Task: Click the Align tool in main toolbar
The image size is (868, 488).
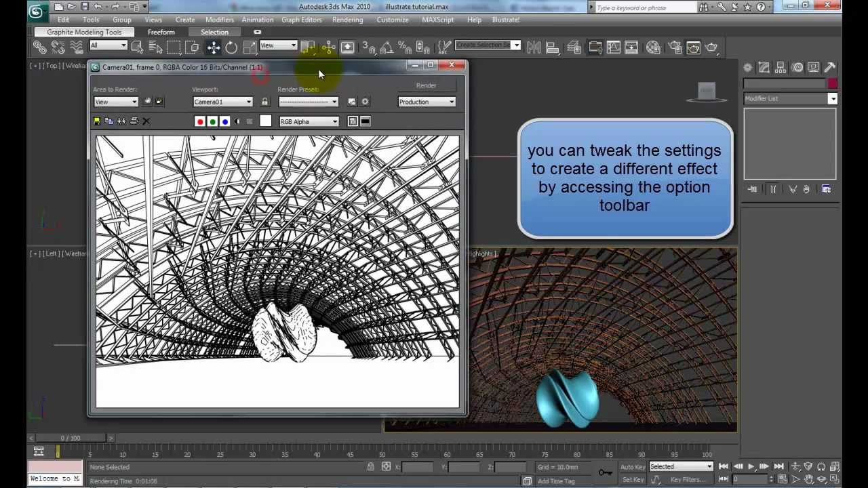Action: coord(552,47)
